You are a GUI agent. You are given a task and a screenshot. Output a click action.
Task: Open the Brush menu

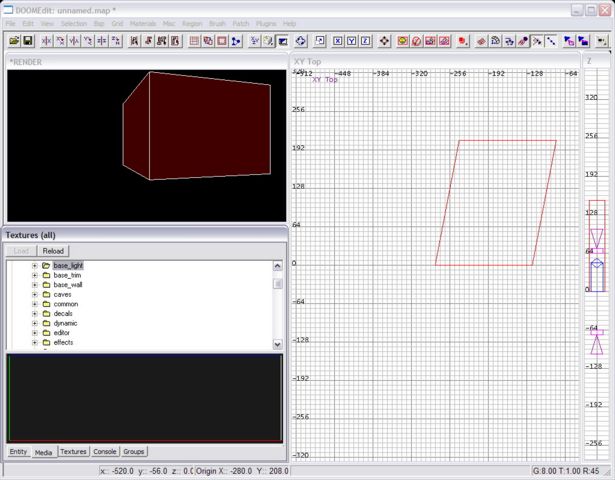[217, 24]
